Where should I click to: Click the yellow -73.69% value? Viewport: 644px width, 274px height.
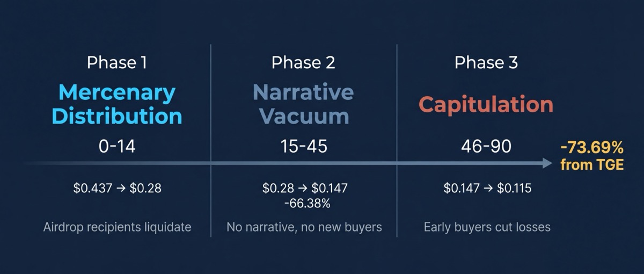click(592, 147)
